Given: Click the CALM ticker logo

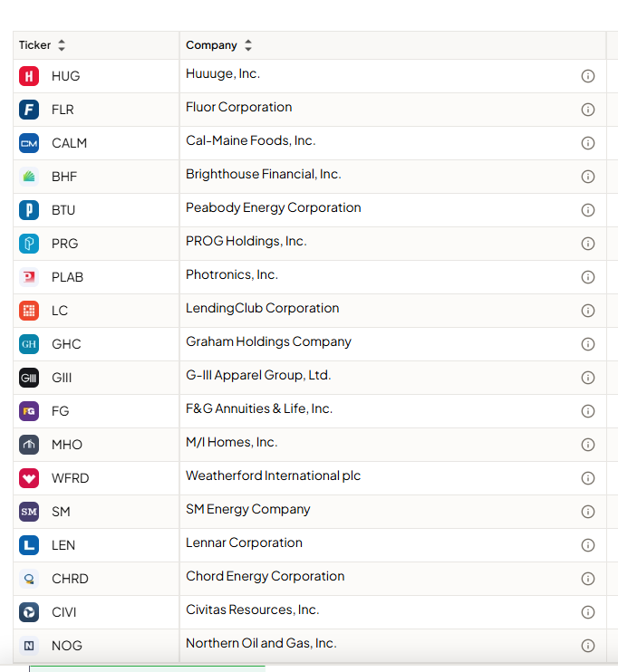Looking at the screenshot, I should click(29, 143).
